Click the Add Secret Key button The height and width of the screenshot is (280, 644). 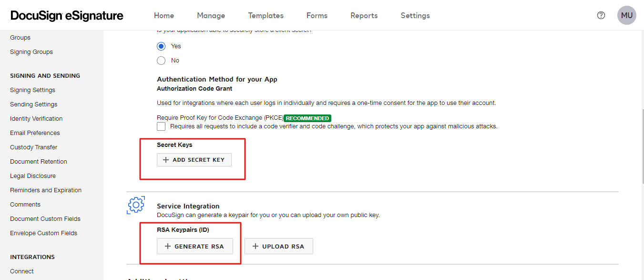(x=194, y=160)
